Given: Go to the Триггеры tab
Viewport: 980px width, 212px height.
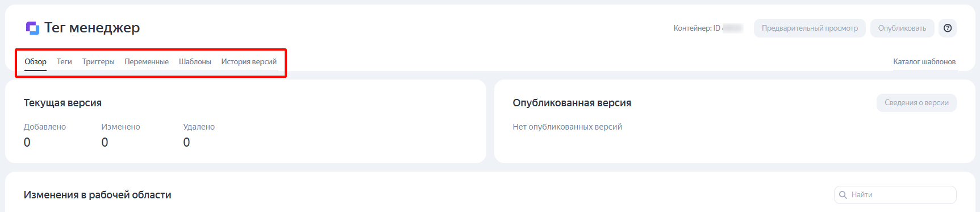Looking at the screenshot, I should [x=98, y=61].
